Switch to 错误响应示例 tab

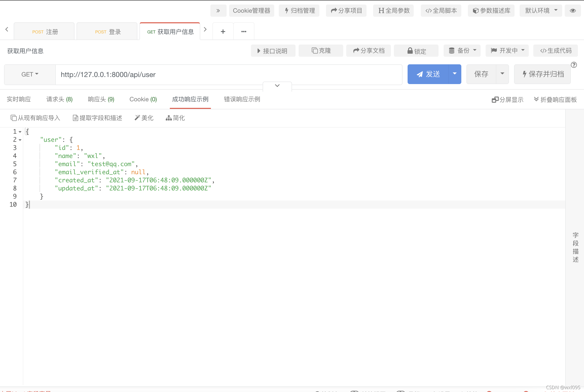point(242,99)
